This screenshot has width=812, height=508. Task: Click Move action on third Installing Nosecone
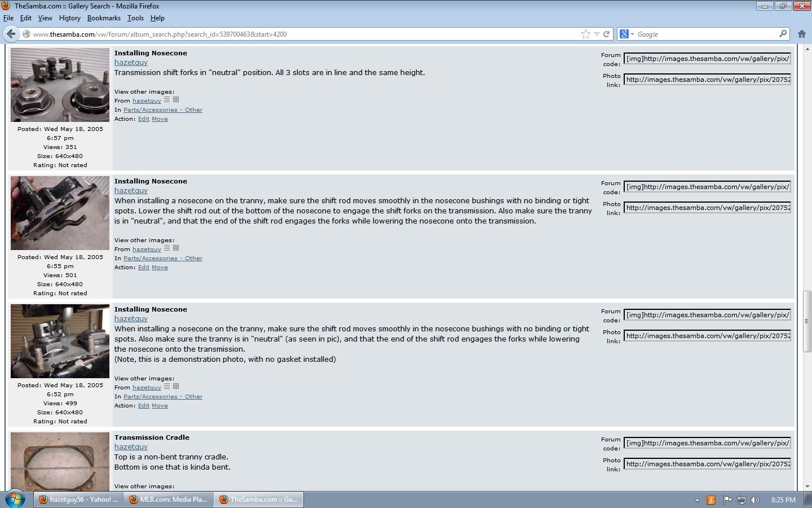(160, 405)
